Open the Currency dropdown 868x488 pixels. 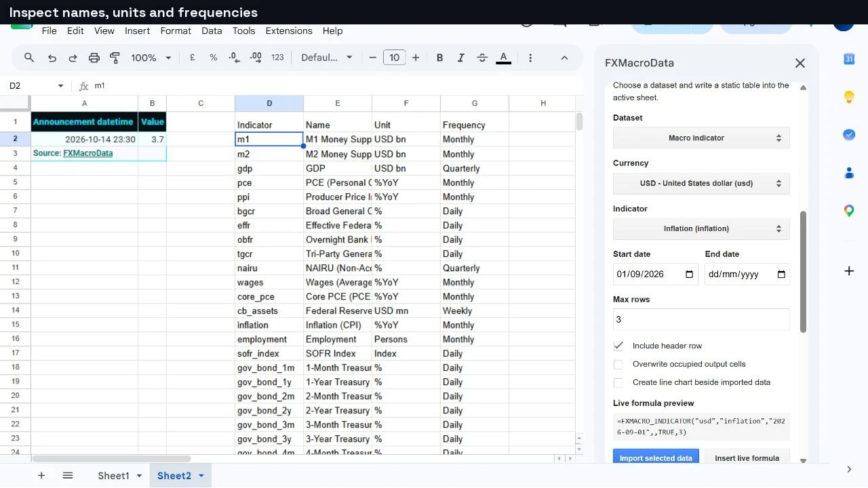pyautogui.click(x=701, y=183)
